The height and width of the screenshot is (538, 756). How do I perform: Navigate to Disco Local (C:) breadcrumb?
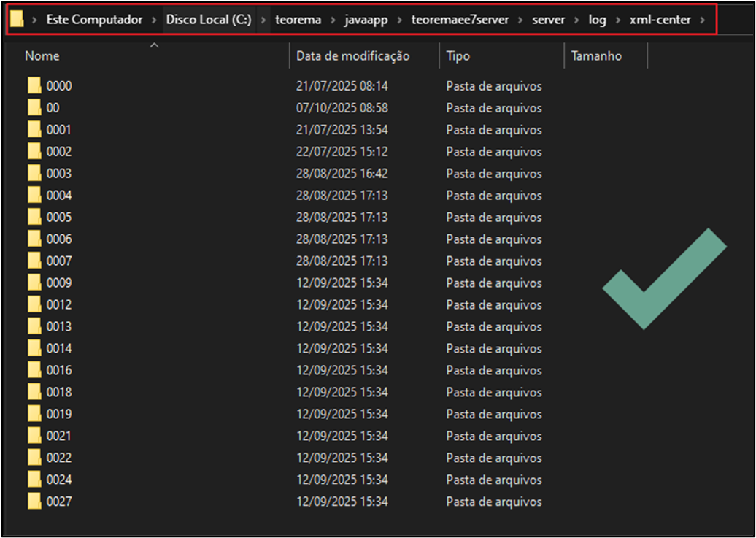[x=209, y=20]
